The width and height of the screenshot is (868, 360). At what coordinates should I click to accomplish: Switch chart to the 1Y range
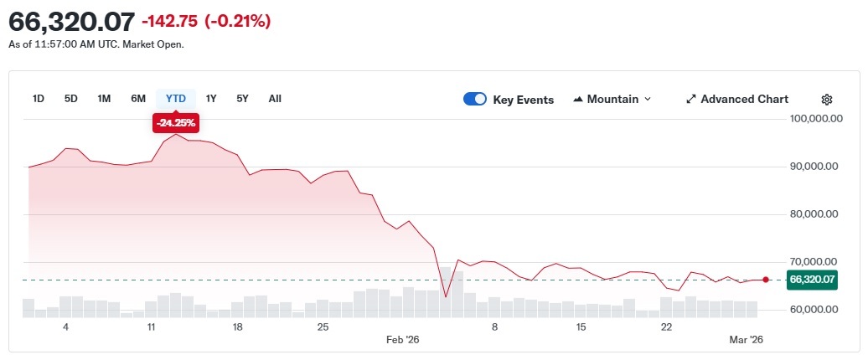211,99
